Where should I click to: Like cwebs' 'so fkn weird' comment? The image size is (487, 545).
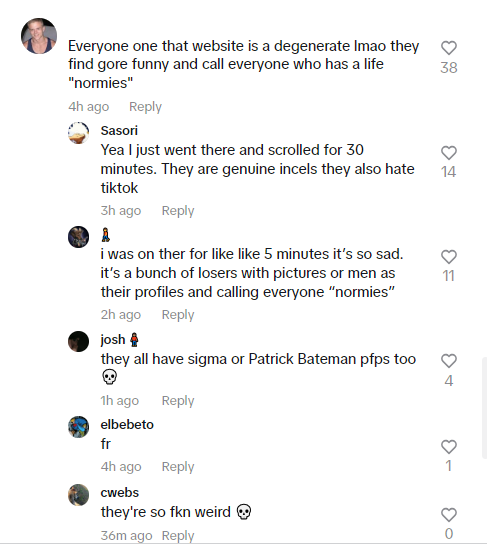[x=449, y=515]
